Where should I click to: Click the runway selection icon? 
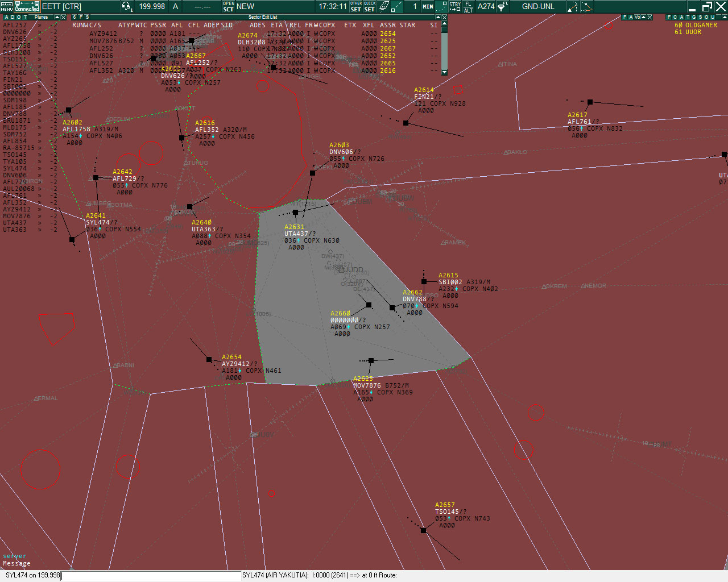tap(384, 6)
